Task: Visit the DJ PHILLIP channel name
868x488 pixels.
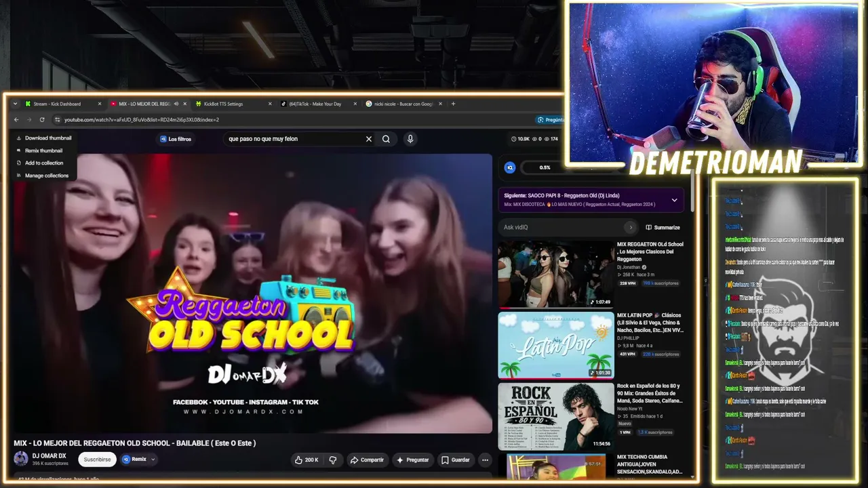Action: pos(629,338)
